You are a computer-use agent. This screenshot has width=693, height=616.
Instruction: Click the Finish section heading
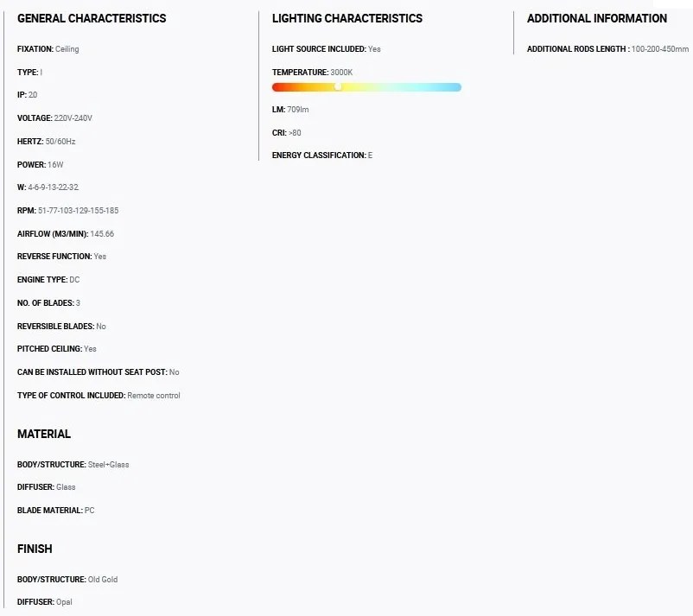point(35,549)
